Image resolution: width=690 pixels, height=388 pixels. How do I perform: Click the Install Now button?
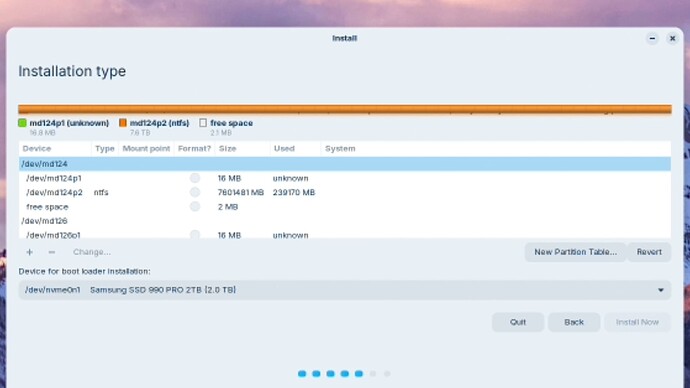pyautogui.click(x=637, y=322)
